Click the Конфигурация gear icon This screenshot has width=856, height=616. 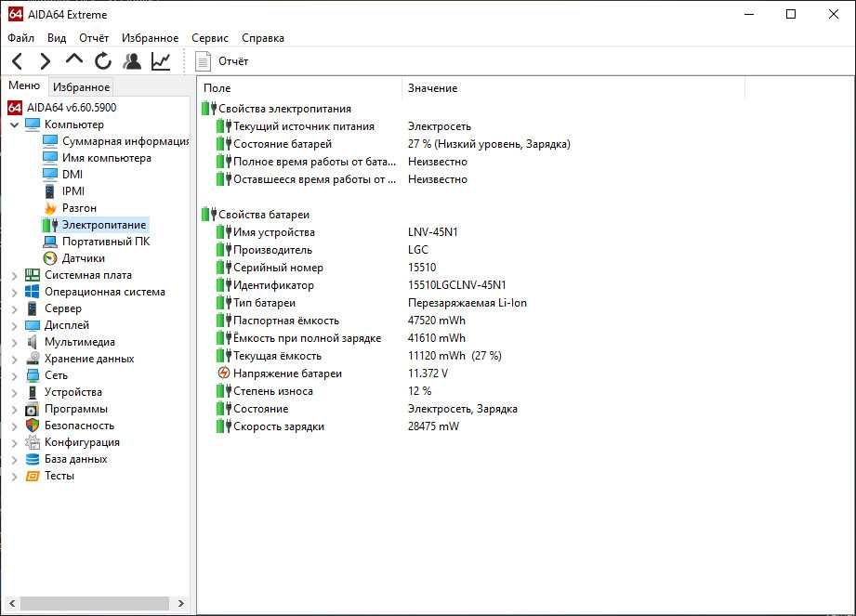pos(33,442)
